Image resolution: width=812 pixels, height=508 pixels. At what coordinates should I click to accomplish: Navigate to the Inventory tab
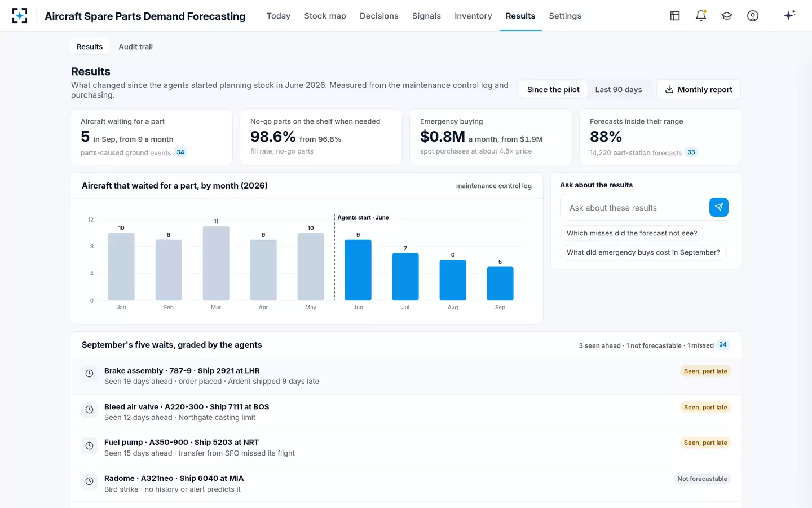pyautogui.click(x=473, y=16)
